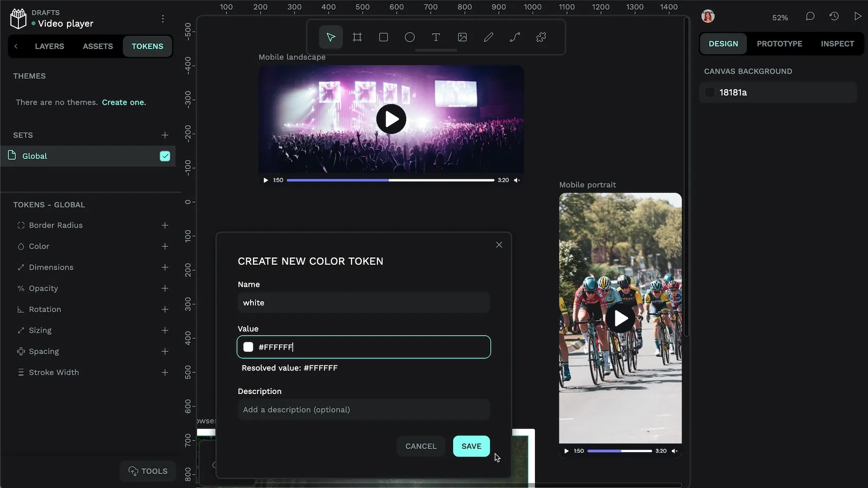The image size is (868, 488).
Task: Select the Draw pencil tool
Action: tap(488, 37)
